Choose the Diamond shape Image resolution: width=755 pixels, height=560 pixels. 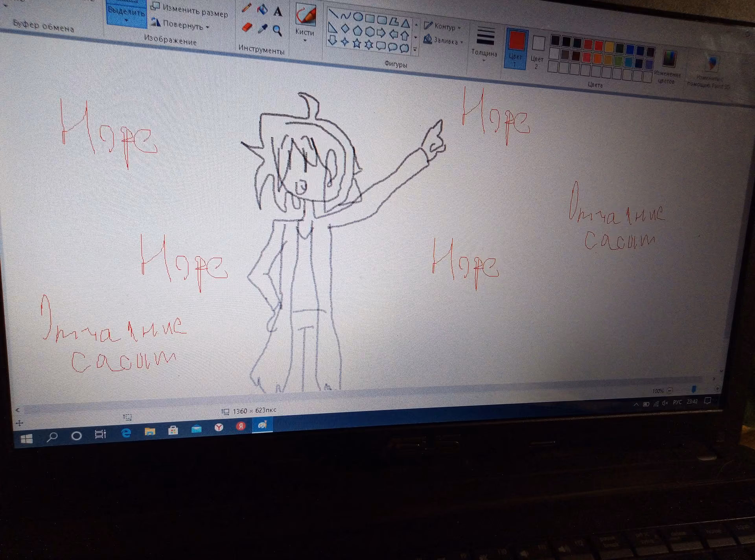tap(345, 28)
